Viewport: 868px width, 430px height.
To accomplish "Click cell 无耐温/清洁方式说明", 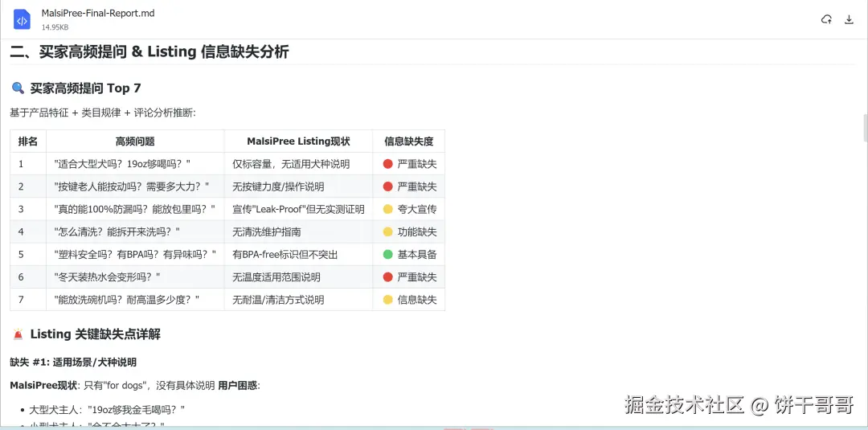I will click(278, 300).
